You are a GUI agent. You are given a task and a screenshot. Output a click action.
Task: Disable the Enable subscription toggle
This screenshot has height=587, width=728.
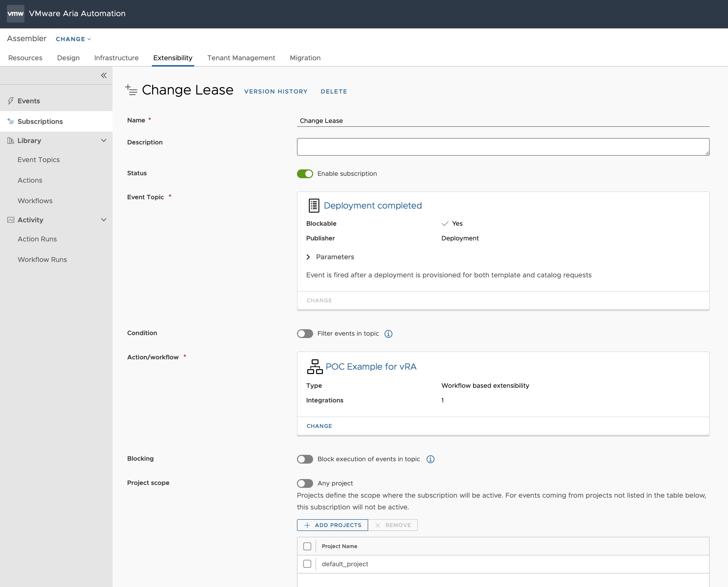point(305,174)
